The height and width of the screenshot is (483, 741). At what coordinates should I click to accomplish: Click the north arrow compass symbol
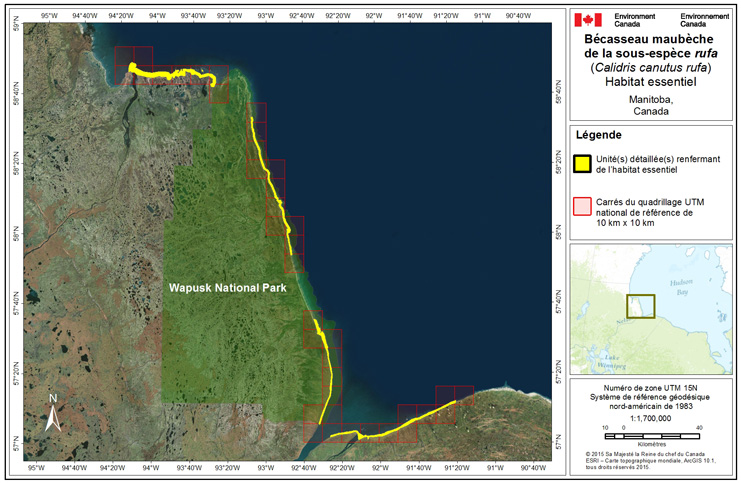click(x=55, y=412)
